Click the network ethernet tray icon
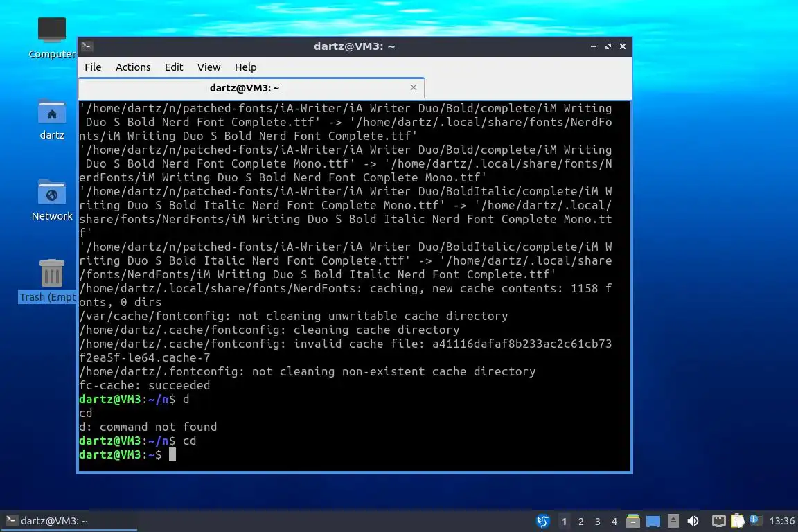 [718, 521]
